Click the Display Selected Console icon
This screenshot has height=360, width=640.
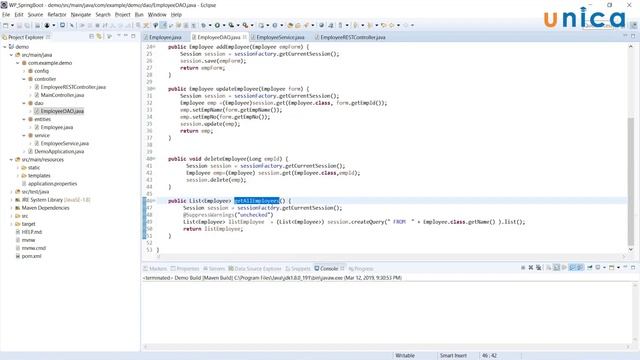(x=598, y=268)
